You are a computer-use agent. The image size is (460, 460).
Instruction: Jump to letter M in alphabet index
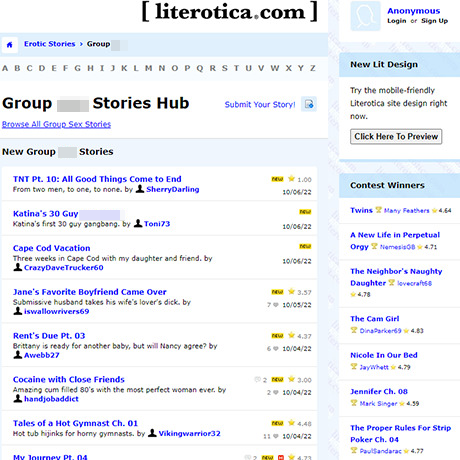click(x=149, y=68)
